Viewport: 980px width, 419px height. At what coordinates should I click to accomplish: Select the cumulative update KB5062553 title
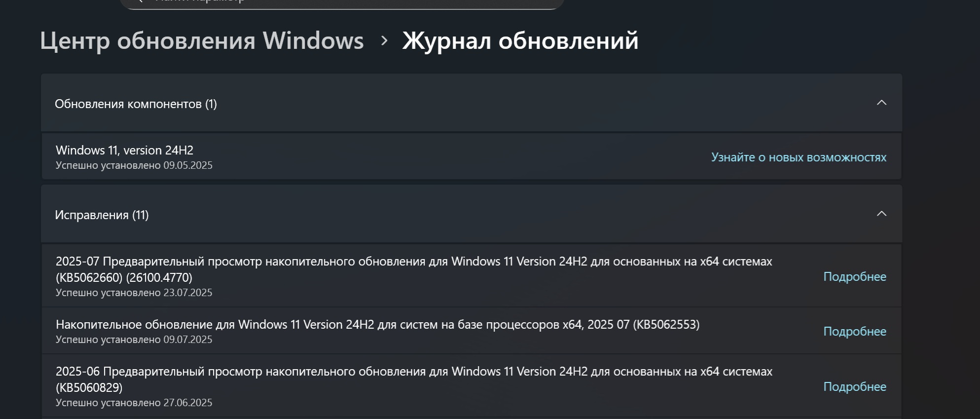(x=377, y=324)
